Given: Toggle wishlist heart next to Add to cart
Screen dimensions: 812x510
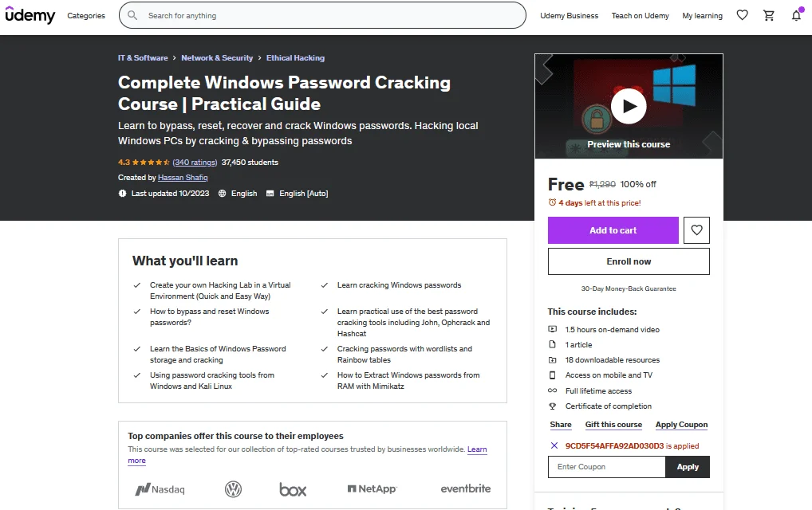Looking at the screenshot, I should point(696,230).
